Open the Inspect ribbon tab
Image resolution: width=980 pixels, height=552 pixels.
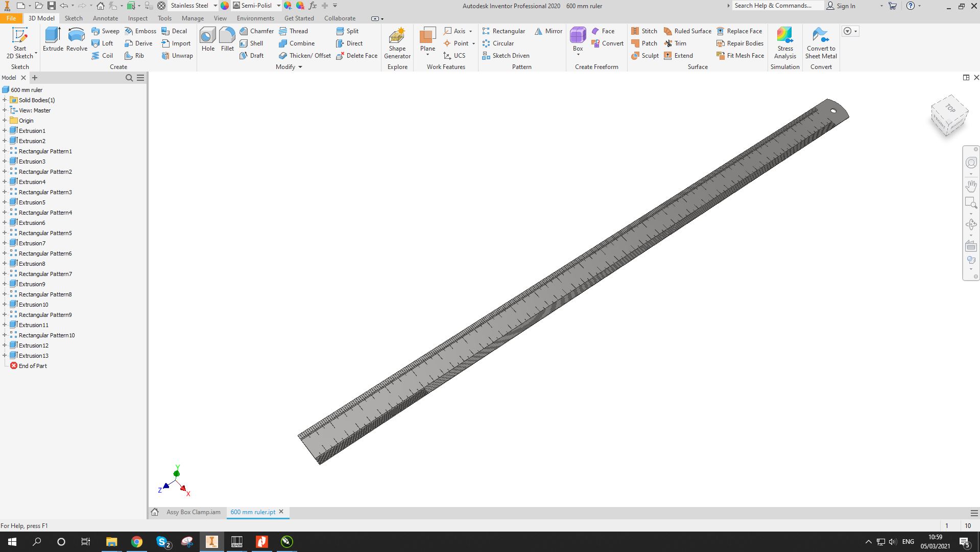138,18
